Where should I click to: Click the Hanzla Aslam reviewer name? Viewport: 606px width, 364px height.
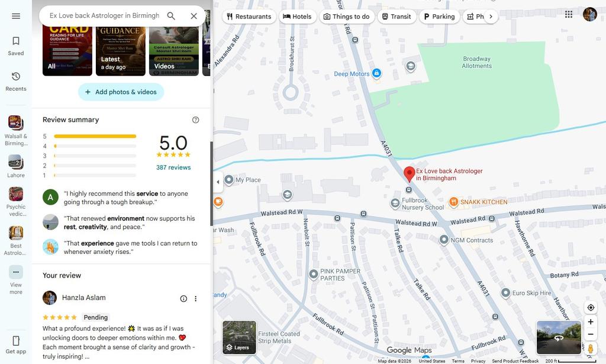tap(84, 298)
